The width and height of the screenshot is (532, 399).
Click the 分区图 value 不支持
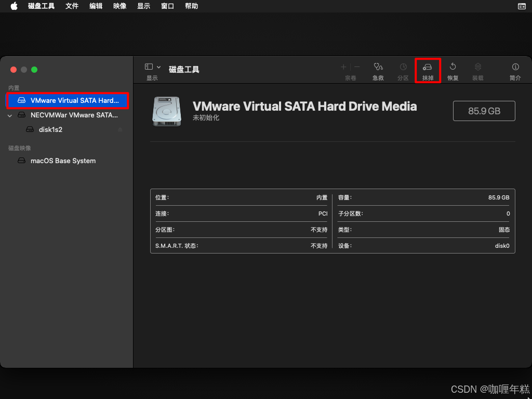click(x=319, y=230)
